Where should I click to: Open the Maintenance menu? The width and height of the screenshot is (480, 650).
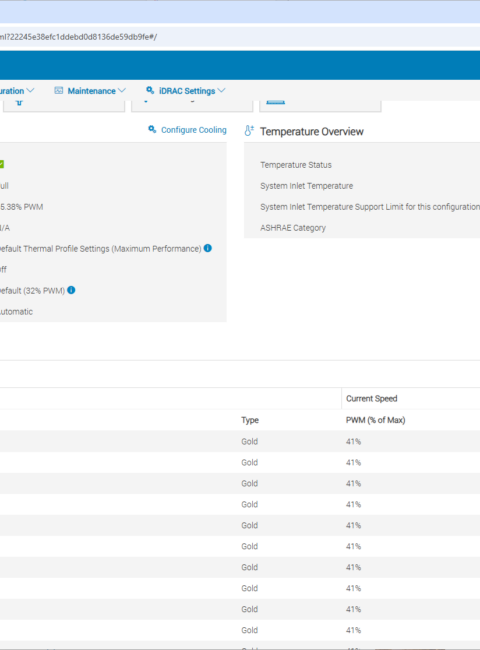[90, 91]
